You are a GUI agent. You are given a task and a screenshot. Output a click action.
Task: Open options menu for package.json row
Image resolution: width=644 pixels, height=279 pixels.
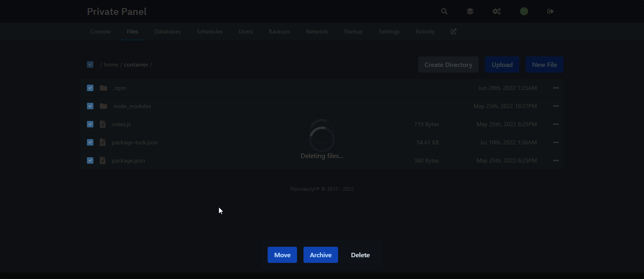(x=556, y=160)
